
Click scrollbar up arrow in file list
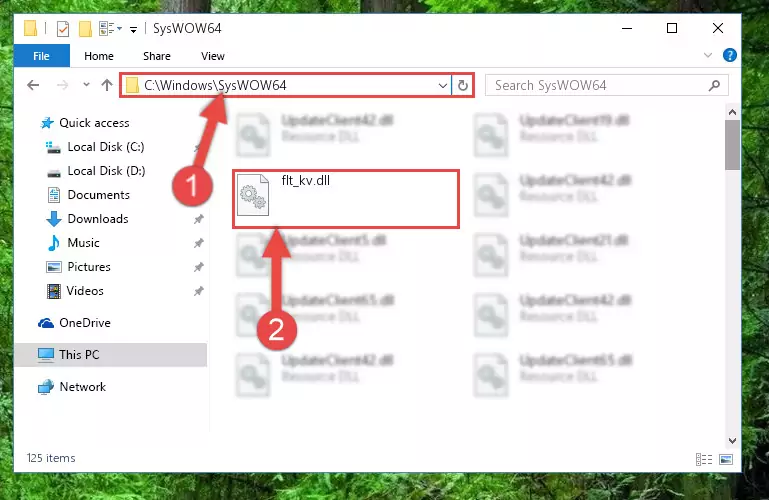coord(732,112)
